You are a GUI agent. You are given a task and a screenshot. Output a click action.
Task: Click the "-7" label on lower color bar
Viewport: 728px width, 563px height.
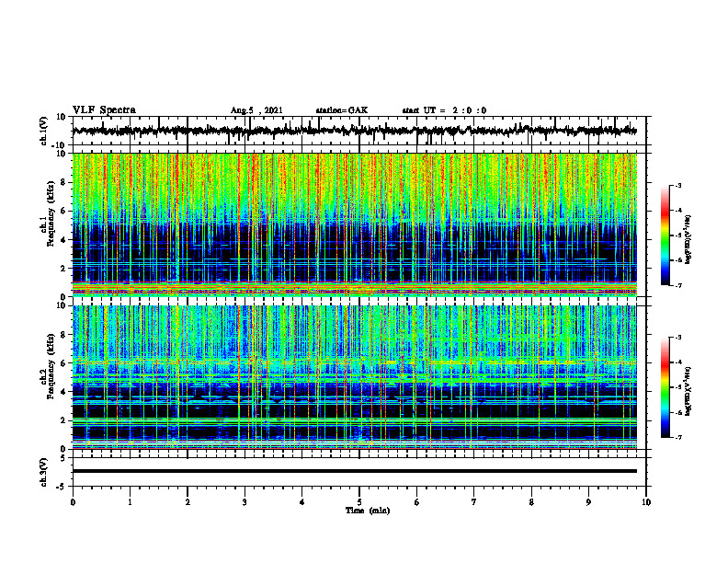pyautogui.click(x=678, y=437)
